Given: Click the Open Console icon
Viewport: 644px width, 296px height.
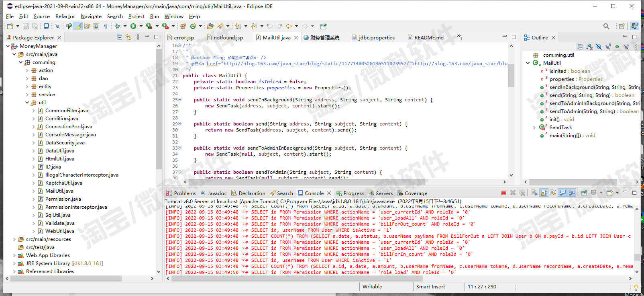Looking at the screenshot, I should (x=610, y=193).
